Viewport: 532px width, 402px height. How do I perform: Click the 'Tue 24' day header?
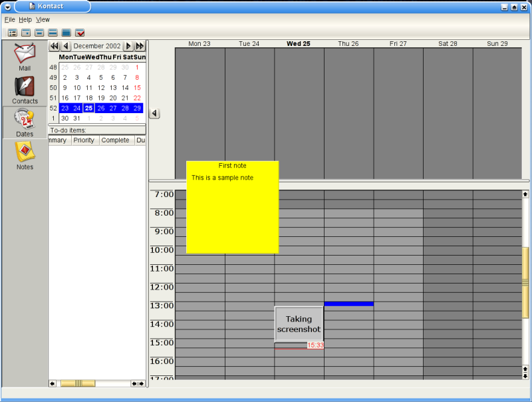[249, 44]
